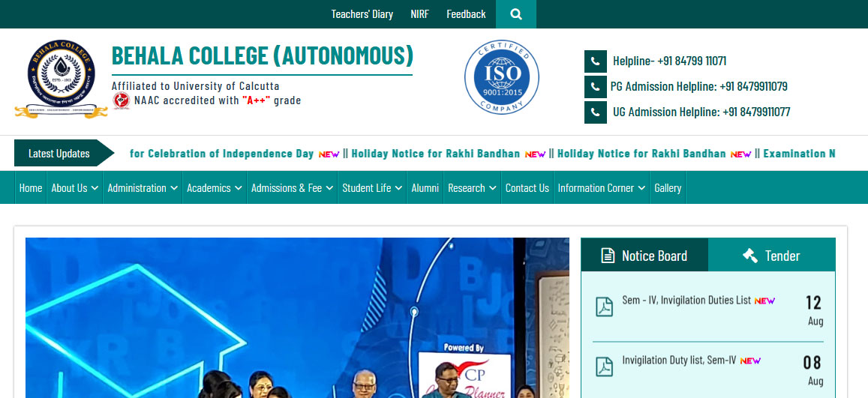Click the 08 Aug notice date
868x398 pixels.
814,370
